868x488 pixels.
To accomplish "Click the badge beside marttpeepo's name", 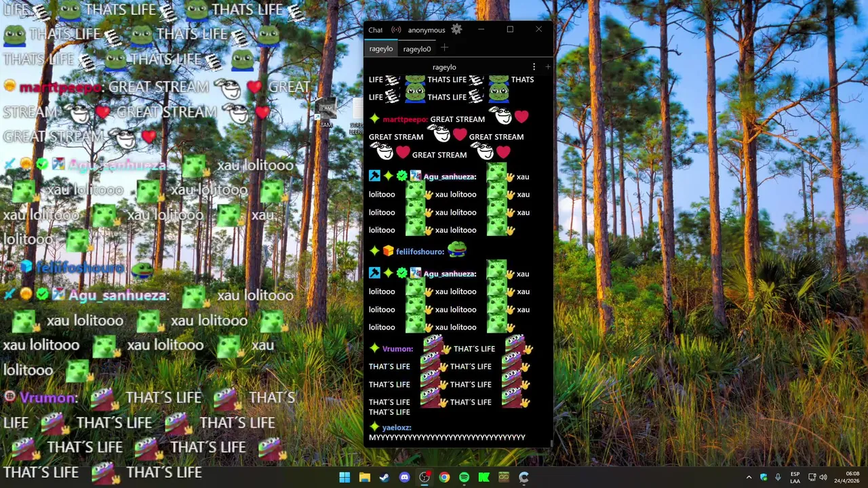I will pyautogui.click(x=374, y=119).
